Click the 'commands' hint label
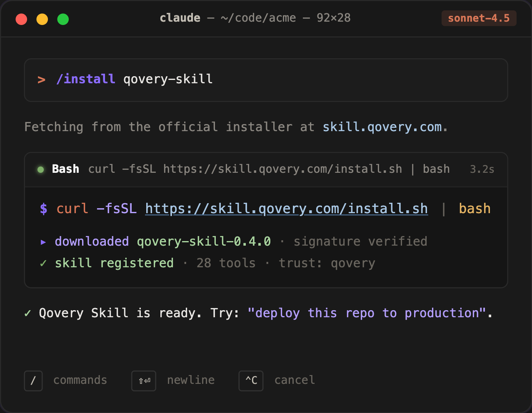Viewport: 532px width, 413px height. [80, 380]
